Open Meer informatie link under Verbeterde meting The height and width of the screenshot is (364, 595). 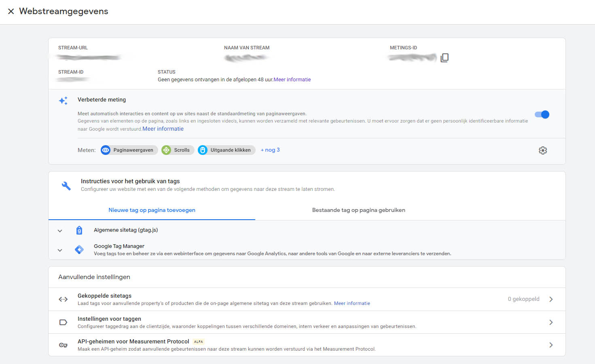point(163,129)
